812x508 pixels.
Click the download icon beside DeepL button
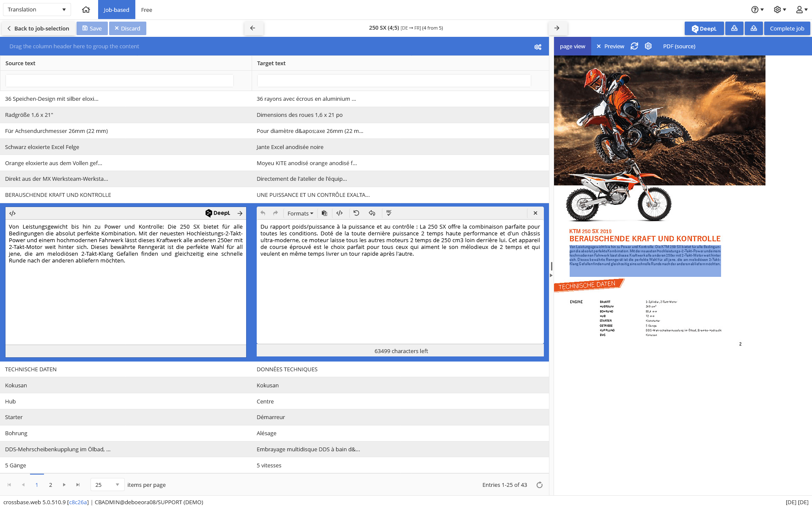click(734, 28)
